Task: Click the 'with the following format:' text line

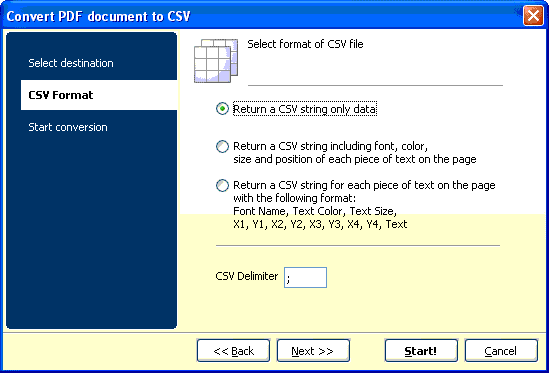Action: [x=294, y=198]
